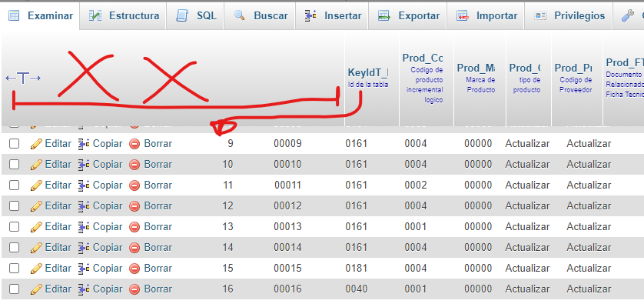The width and height of the screenshot is (644, 304).
Task: Click the copy icon in row 11
Action: tap(84, 185)
